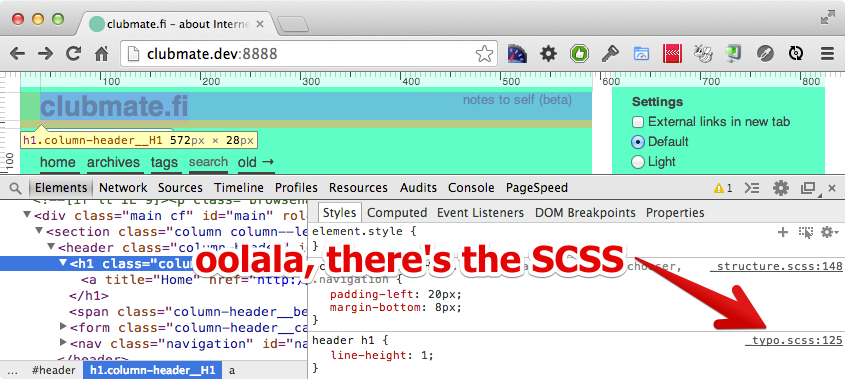Viewport: 845px width, 379px height.
Task: Select the Default radio option
Action: click(x=638, y=142)
